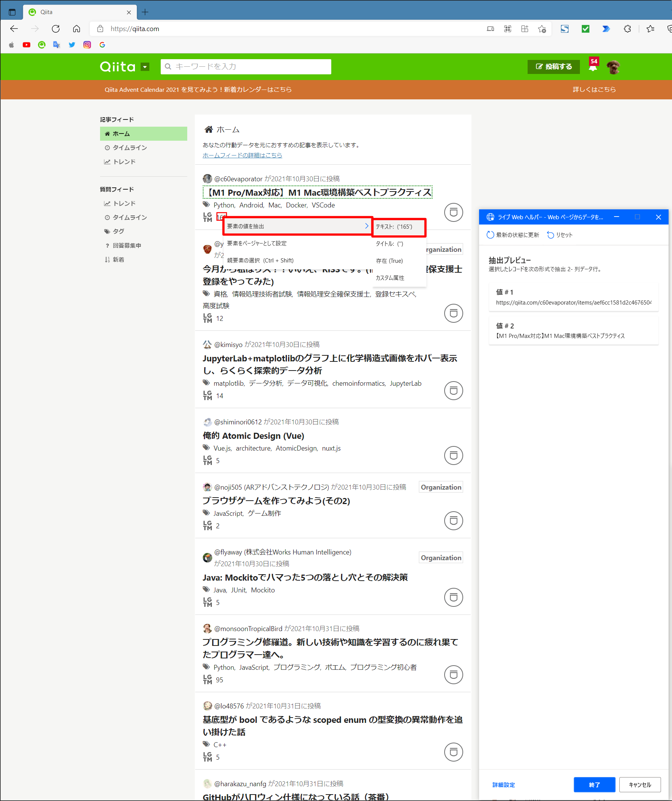Select 親要素の選択 (Ctrl + Shift)
672x801 pixels.
pos(298,261)
